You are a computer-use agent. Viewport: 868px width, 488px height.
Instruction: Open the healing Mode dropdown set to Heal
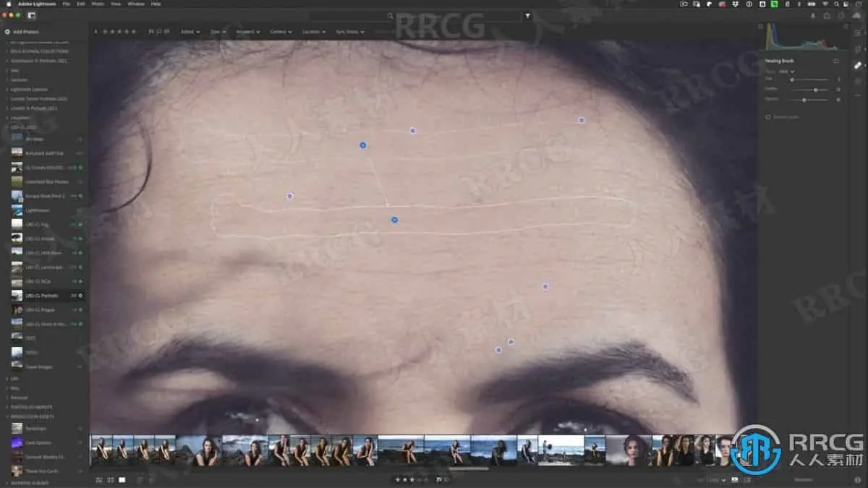787,72
